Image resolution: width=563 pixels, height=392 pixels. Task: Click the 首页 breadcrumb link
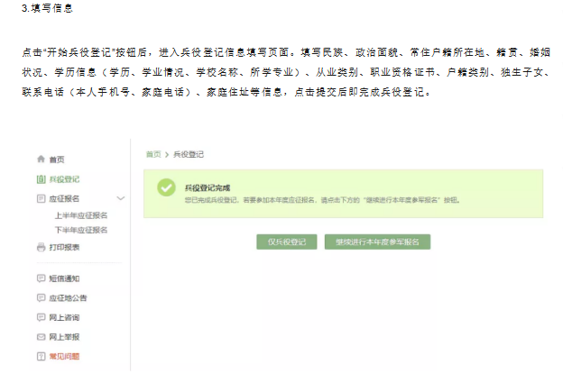[153, 155]
